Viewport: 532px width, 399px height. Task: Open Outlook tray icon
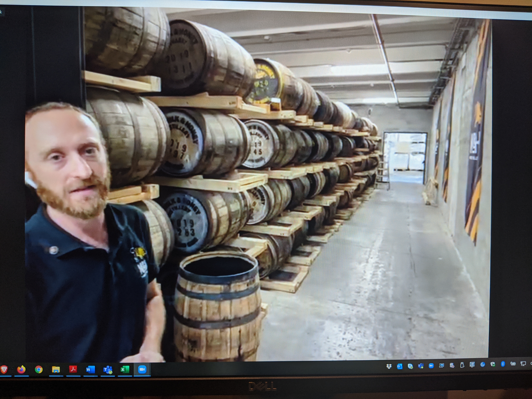tap(400, 366)
